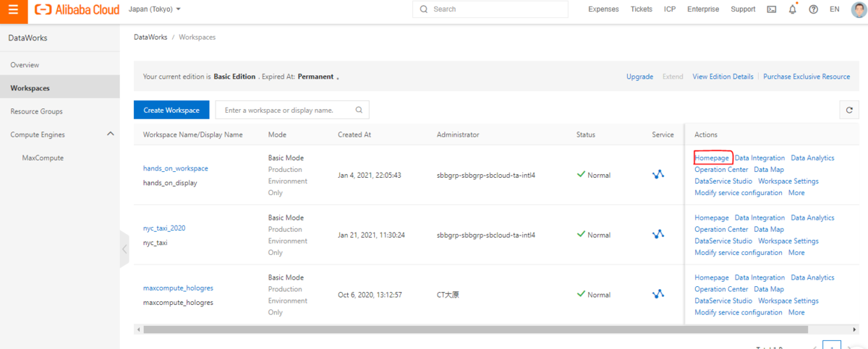Viewport: 868px width, 349px height.
Task: Click service icon for hands_on_workspace
Action: (658, 174)
